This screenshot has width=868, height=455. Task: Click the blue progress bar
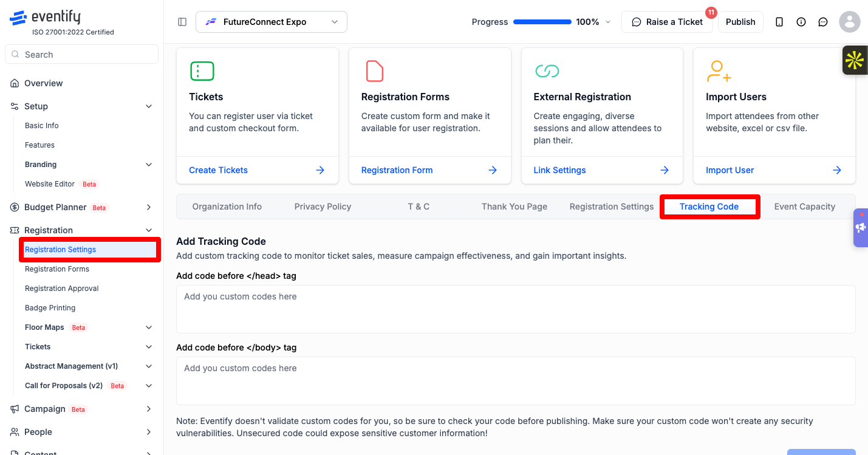(542, 22)
